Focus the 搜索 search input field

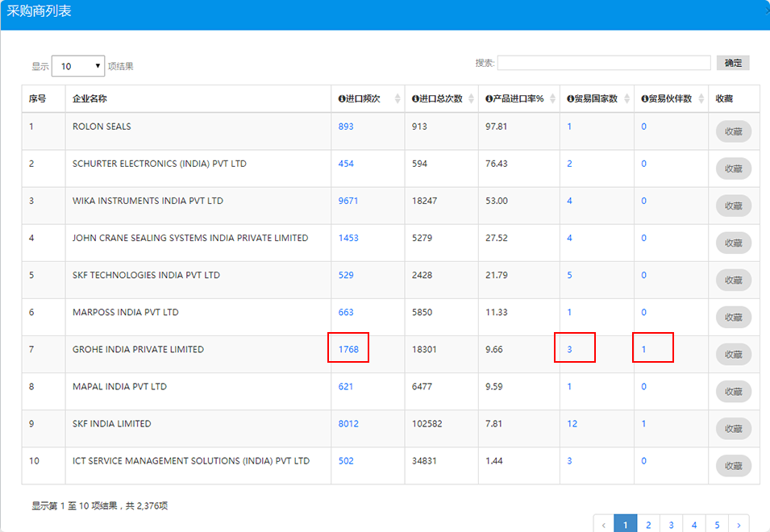point(604,63)
